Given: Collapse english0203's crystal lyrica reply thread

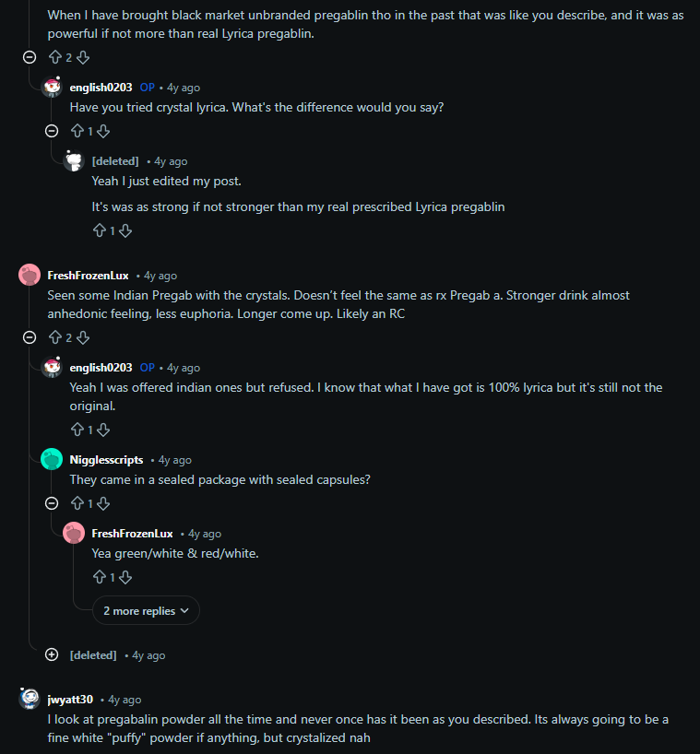Looking at the screenshot, I should click(52, 131).
